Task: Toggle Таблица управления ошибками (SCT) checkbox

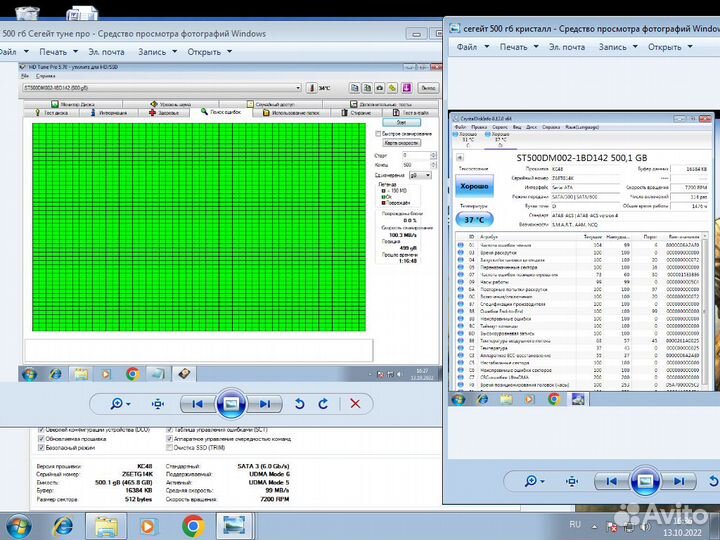Action: click(x=169, y=430)
